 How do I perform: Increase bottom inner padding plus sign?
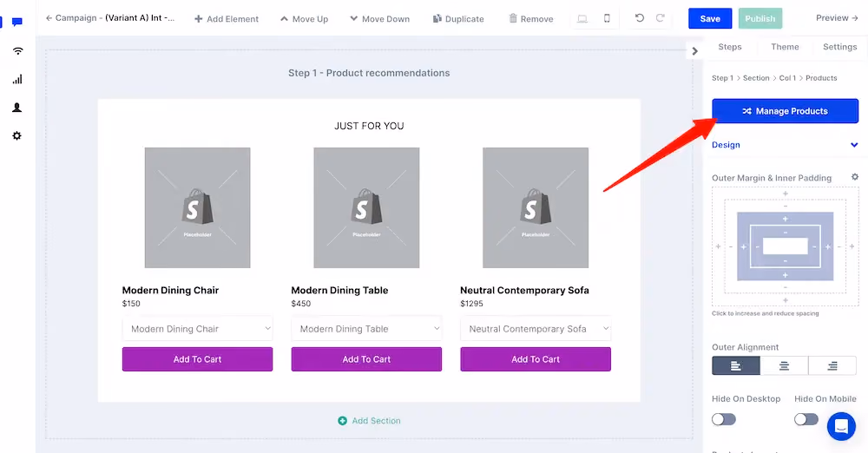click(785, 275)
